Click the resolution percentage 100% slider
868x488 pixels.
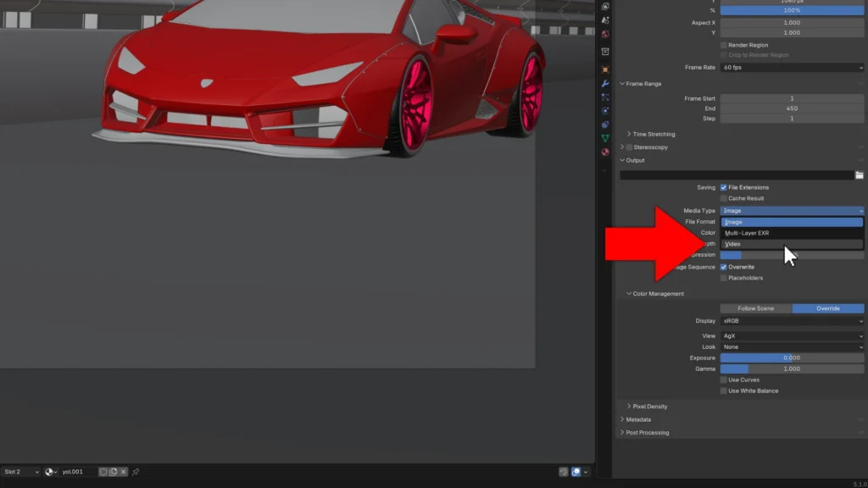(x=792, y=10)
